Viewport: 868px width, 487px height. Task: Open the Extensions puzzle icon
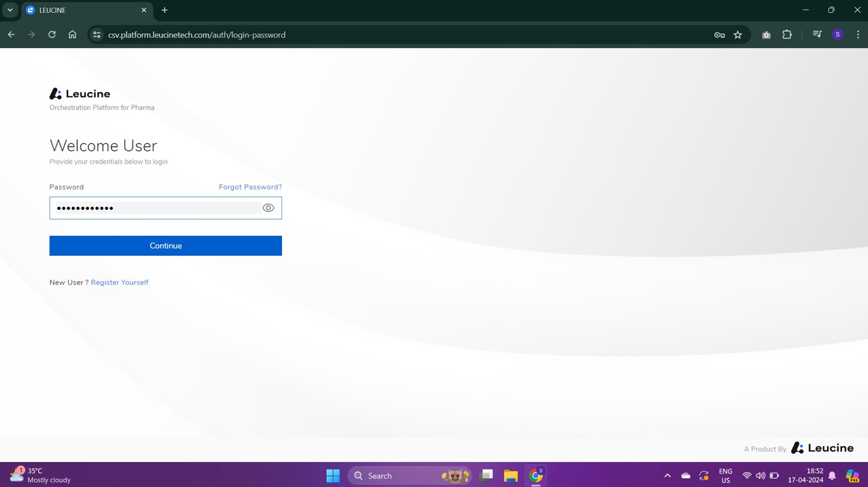(x=787, y=35)
